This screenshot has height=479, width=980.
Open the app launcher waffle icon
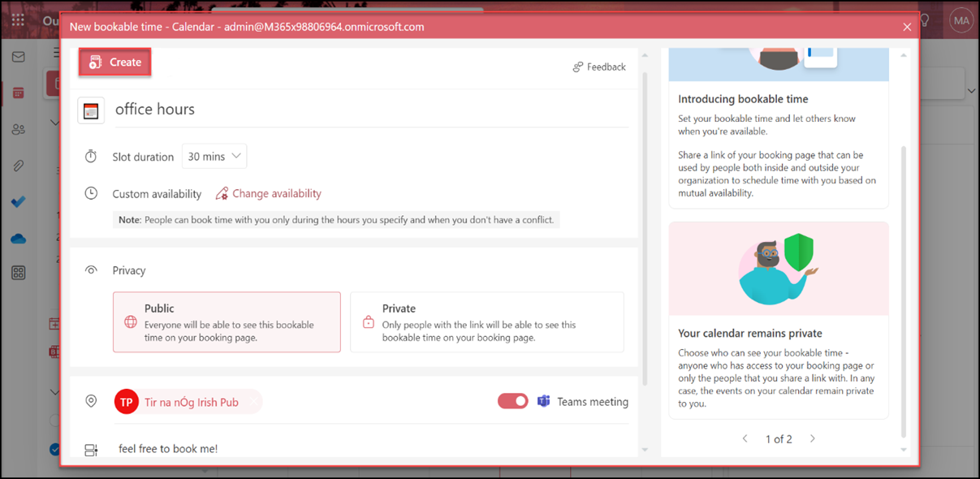point(18,20)
